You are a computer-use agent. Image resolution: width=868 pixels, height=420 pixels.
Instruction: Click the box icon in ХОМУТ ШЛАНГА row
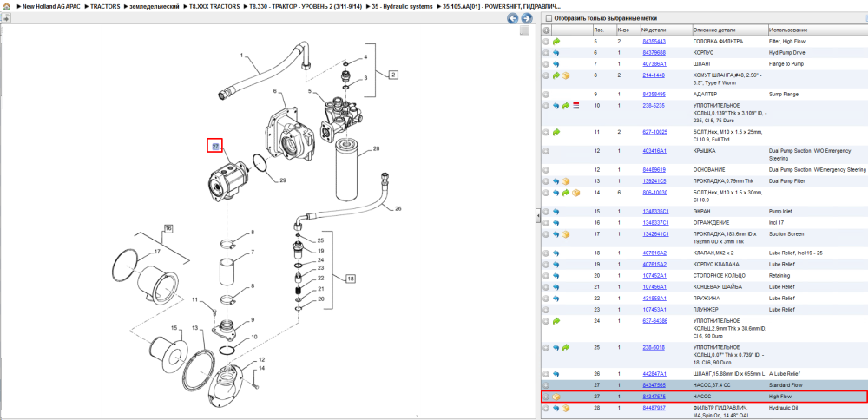tap(566, 75)
